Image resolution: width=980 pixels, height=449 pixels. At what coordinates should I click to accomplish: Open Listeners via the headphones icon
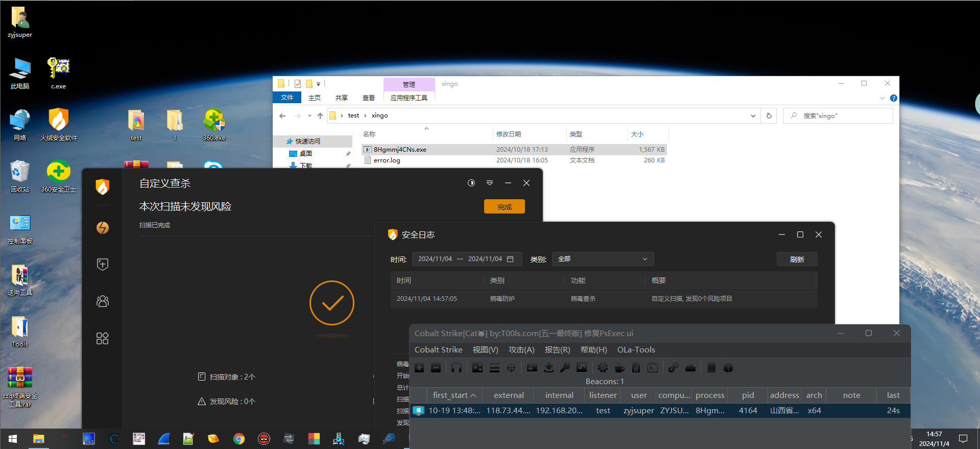pos(457,368)
